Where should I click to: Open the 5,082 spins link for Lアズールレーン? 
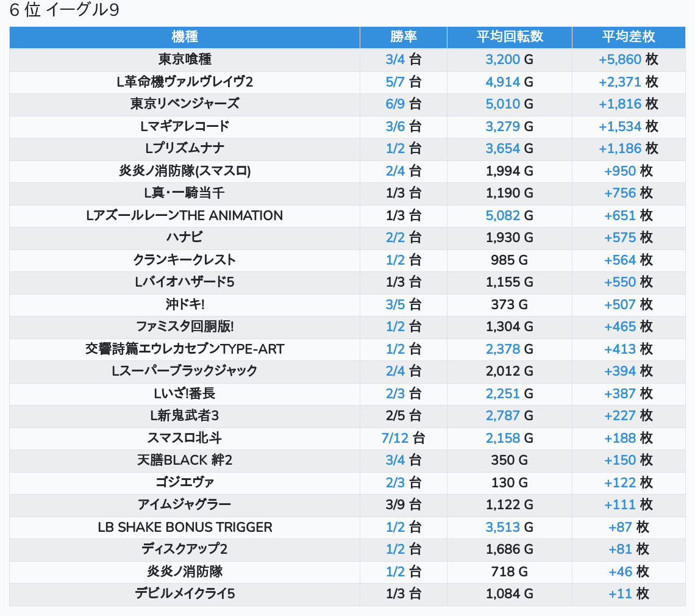(x=502, y=215)
